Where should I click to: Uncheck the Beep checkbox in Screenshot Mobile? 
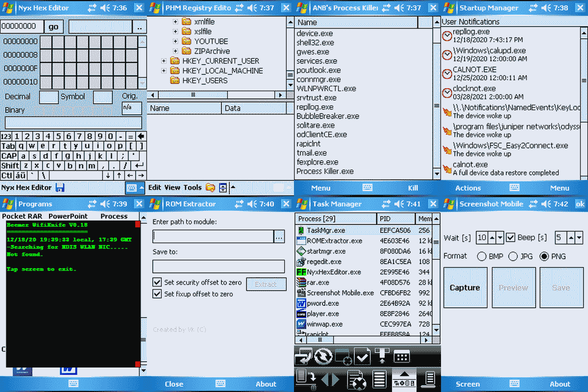click(511, 238)
